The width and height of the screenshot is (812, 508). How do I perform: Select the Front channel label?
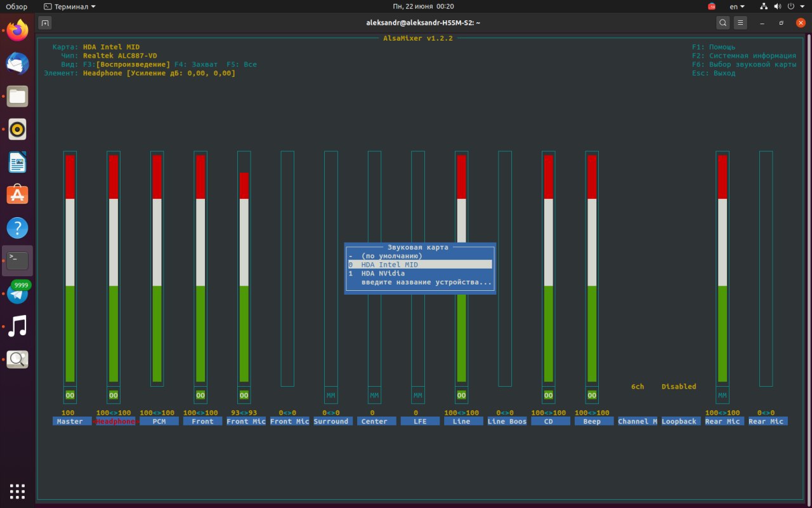click(202, 422)
